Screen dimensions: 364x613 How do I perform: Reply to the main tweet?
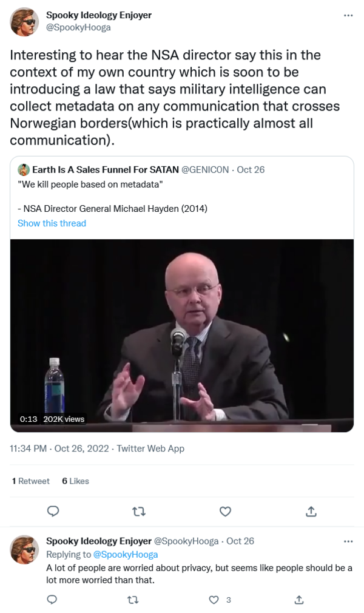tap(53, 511)
